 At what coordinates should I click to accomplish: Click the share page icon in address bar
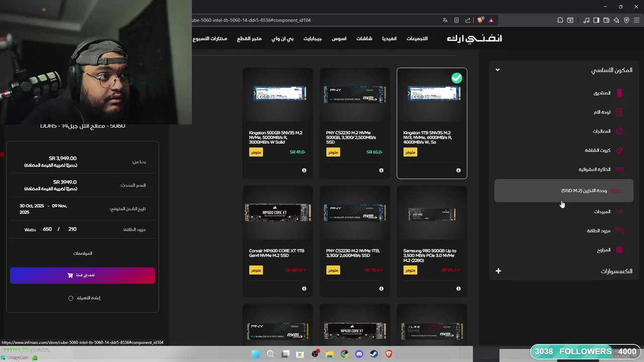[468, 20]
